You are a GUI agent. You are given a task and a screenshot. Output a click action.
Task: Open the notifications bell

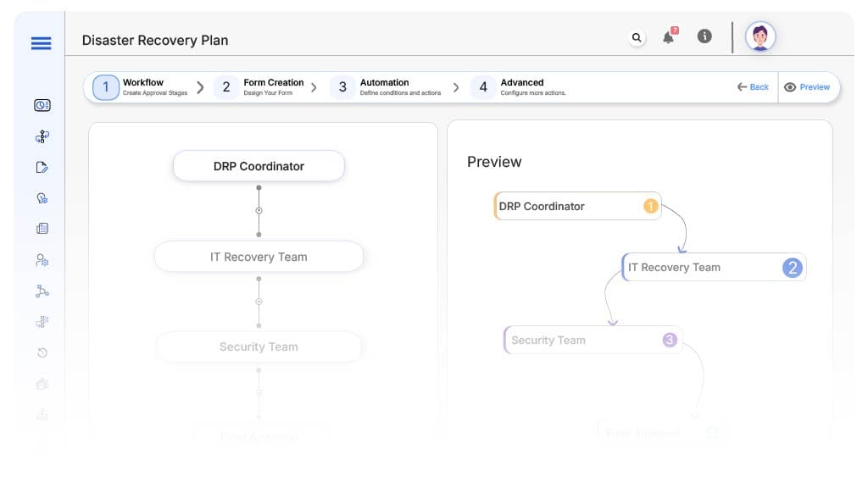pyautogui.click(x=669, y=37)
